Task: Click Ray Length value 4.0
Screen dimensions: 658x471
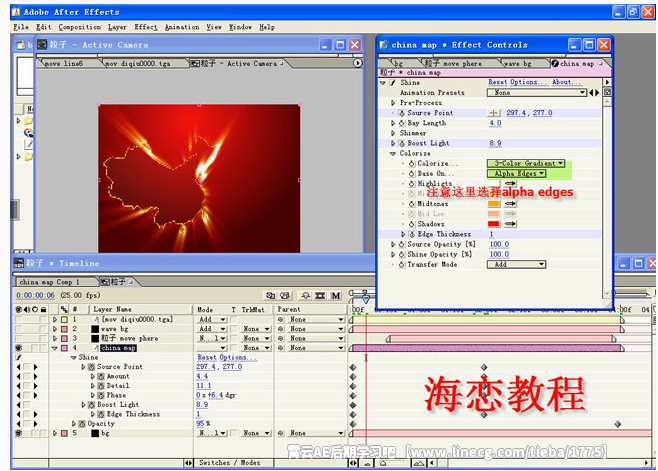Action: (496, 123)
